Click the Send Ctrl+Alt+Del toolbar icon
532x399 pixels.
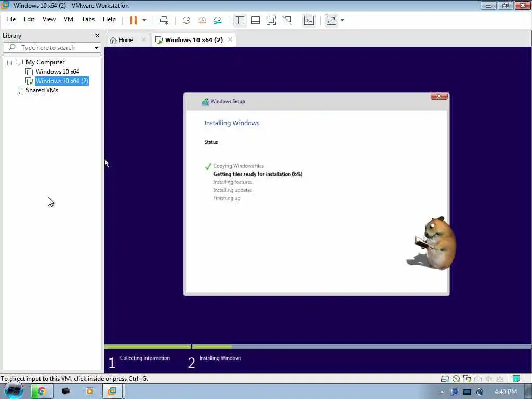(164, 20)
